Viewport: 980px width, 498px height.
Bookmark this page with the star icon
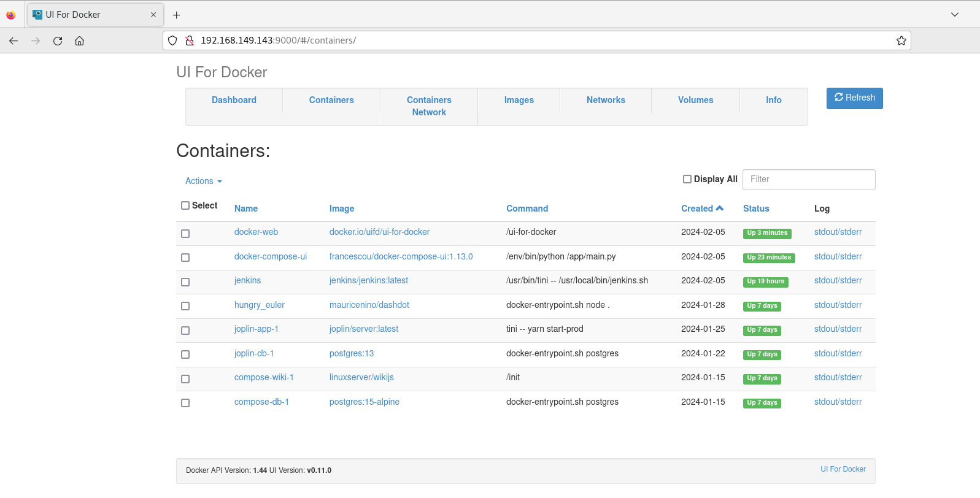coord(901,40)
